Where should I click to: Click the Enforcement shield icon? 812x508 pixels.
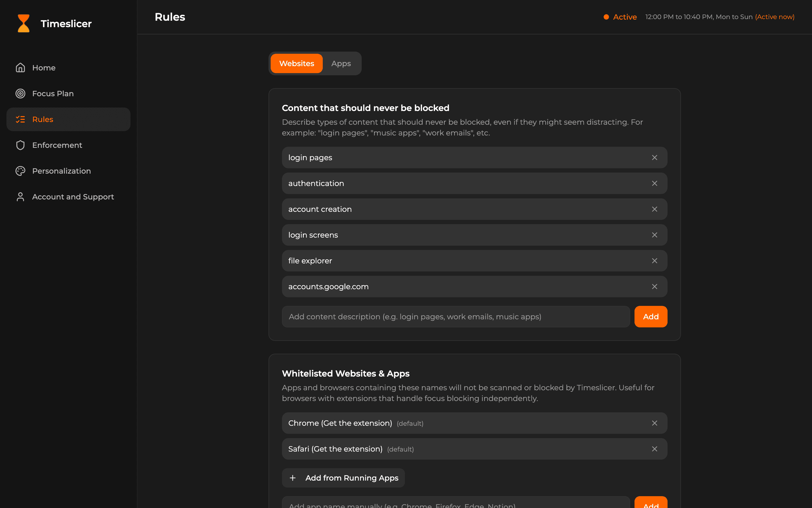[x=20, y=145]
